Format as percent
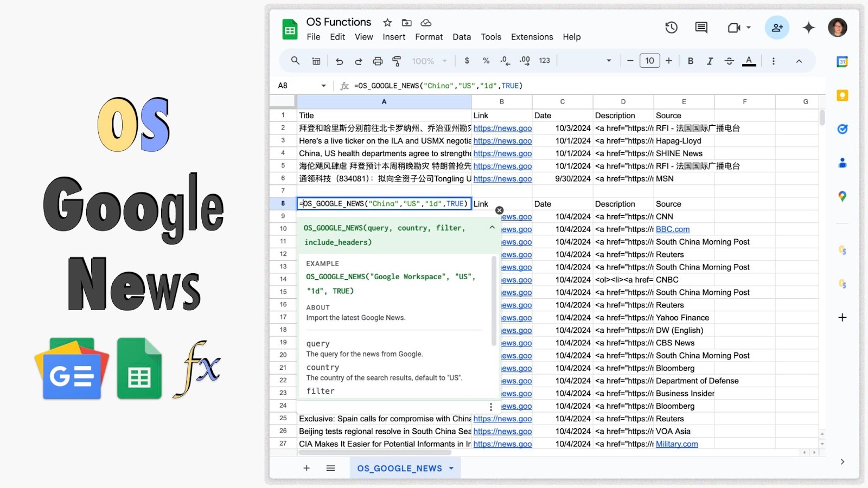868x488 pixels. [x=486, y=61]
